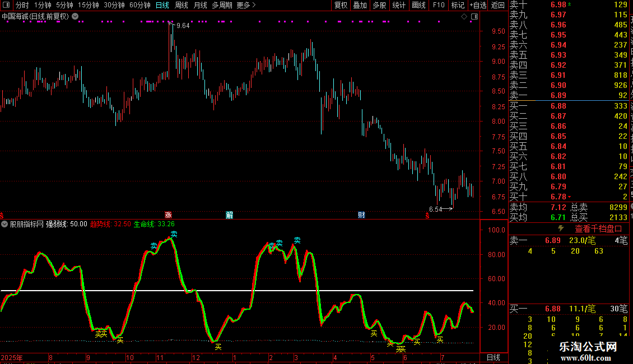Click the 买均 6.71 average value
633x364 pixels.
(x=558, y=217)
